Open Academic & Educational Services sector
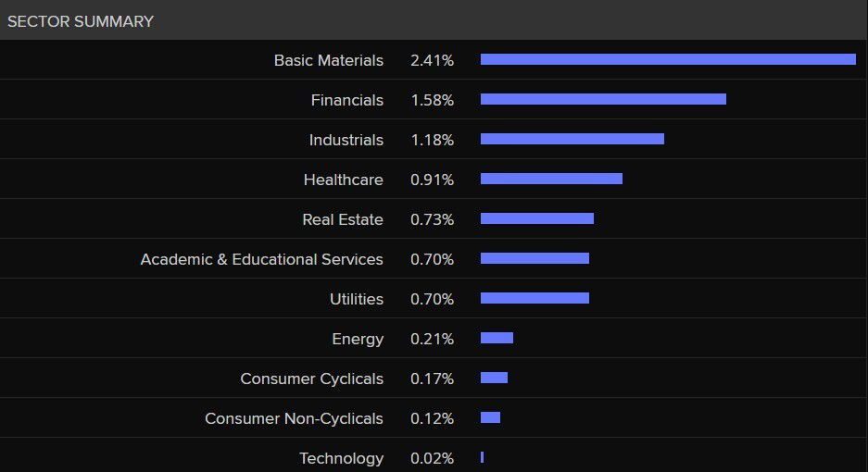The width and height of the screenshot is (868, 472). click(x=261, y=259)
